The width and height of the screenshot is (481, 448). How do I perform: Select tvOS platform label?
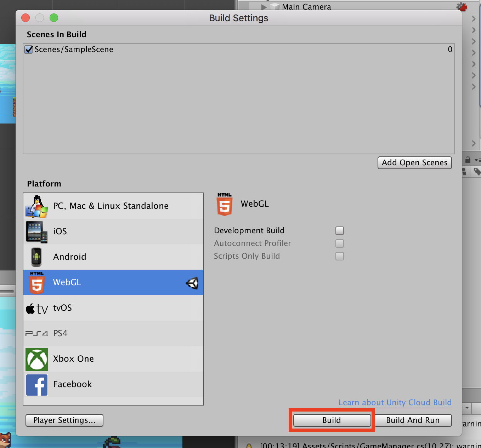click(62, 308)
